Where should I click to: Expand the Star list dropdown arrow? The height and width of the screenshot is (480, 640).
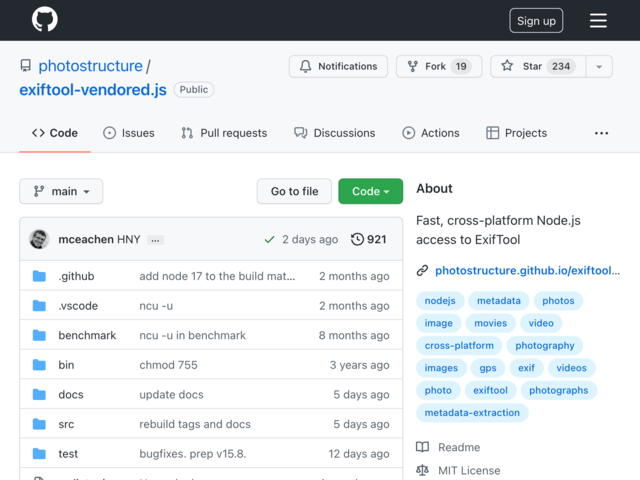pos(599,66)
